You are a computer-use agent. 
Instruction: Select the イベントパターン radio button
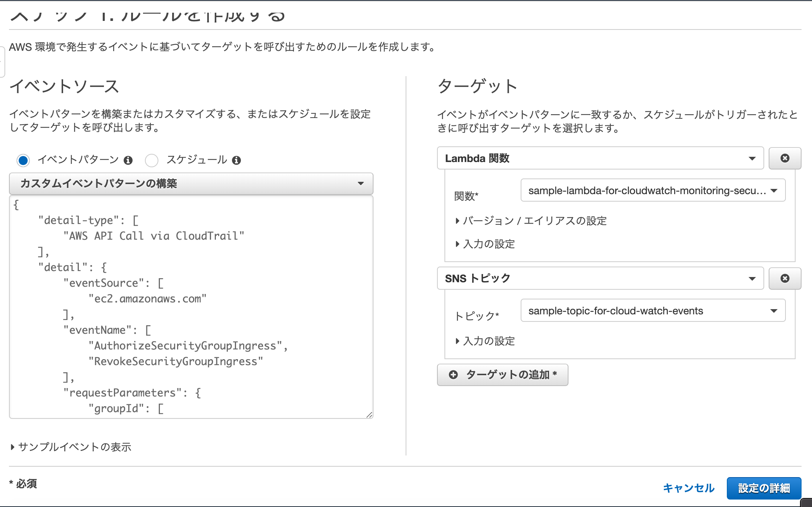coord(23,160)
